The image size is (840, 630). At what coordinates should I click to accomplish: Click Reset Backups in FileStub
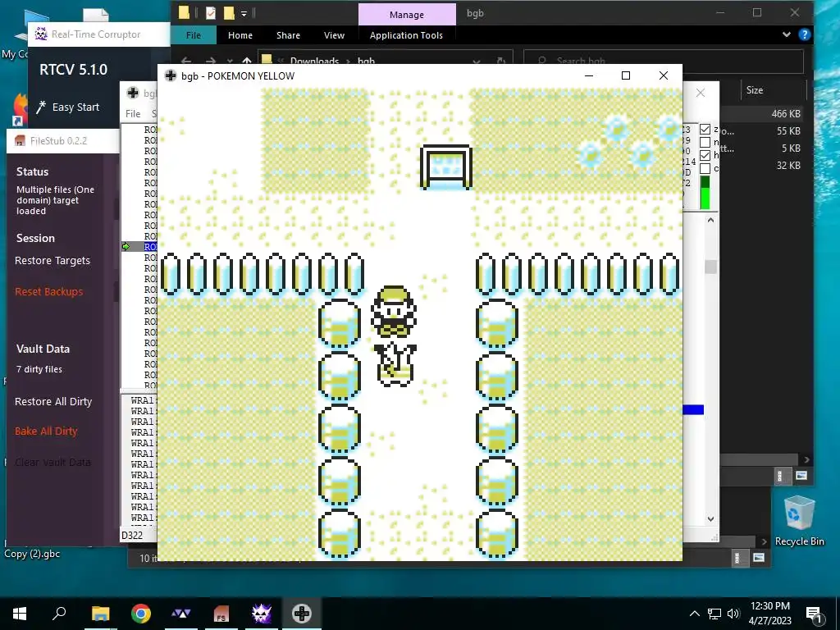click(48, 291)
